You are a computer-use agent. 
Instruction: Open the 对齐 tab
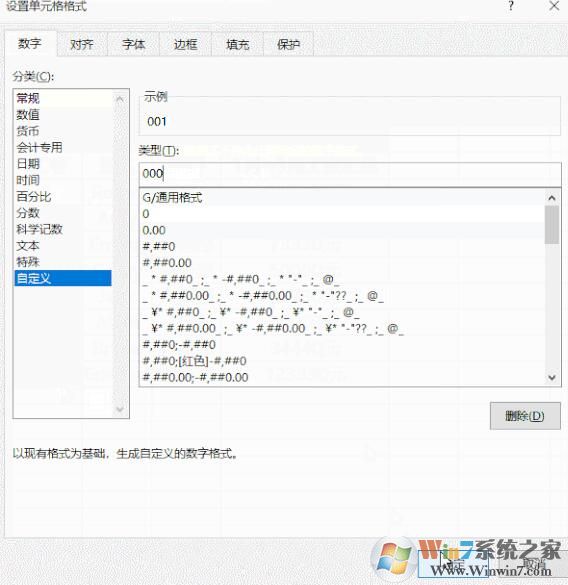[82, 44]
